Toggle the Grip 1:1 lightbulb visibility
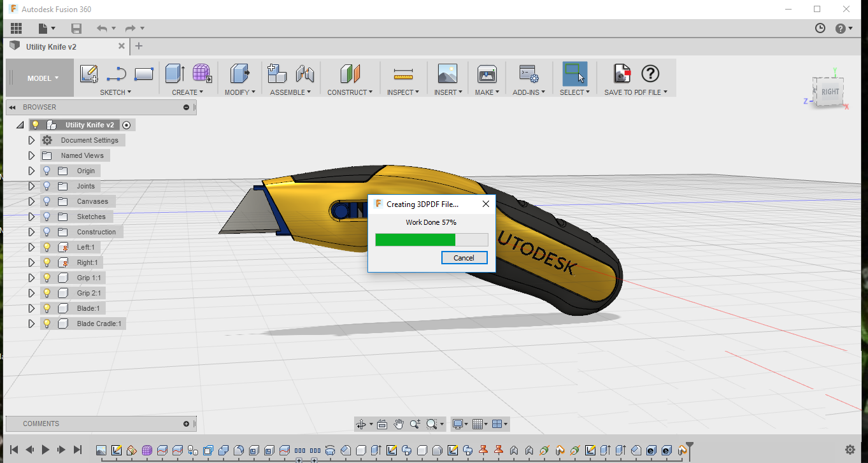The image size is (868, 463). (x=46, y=278)
